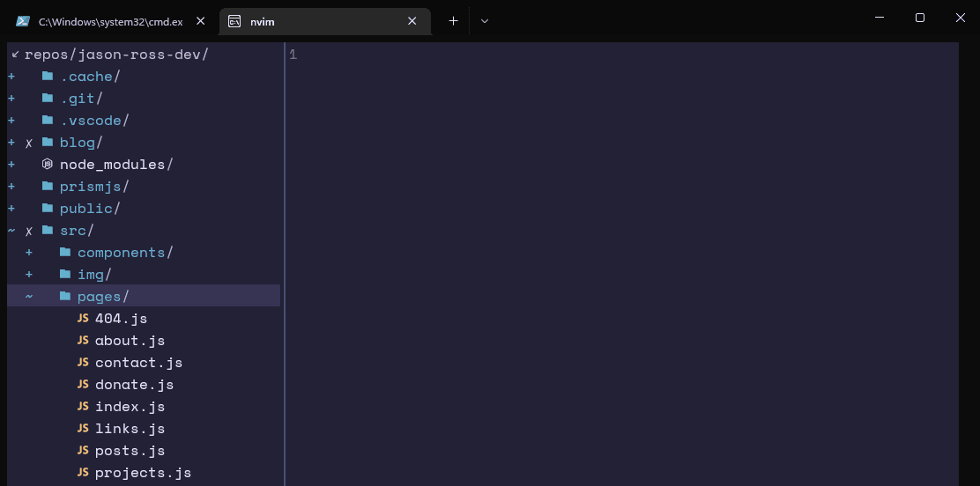The image size is (980, 486).
Task: Click line number 1 in the editor
Action: [x=293, y=55]
